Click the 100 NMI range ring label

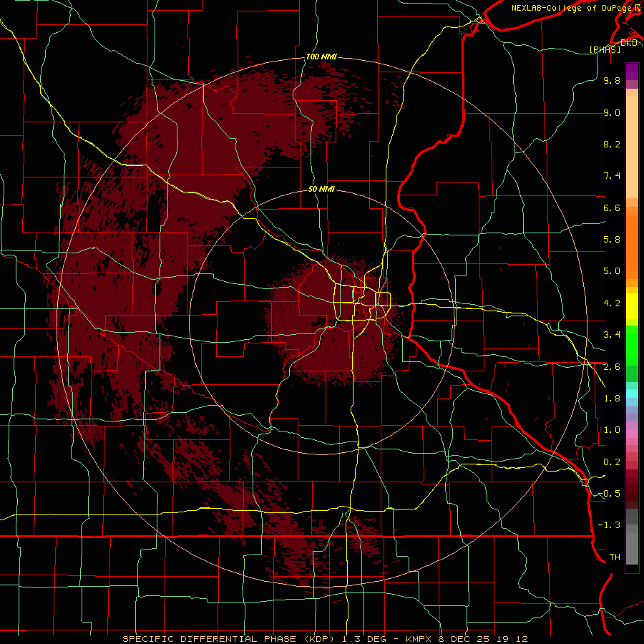[321, 57]
